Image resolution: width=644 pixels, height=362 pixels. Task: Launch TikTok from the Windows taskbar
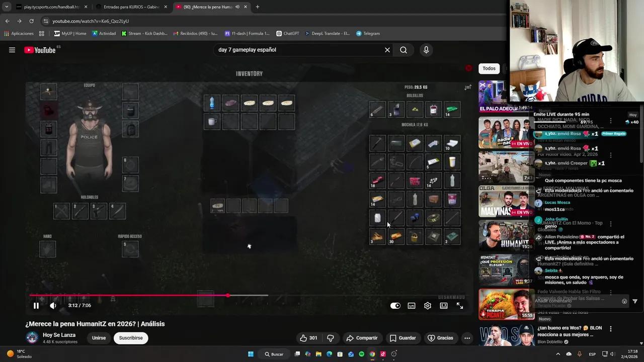382,354
